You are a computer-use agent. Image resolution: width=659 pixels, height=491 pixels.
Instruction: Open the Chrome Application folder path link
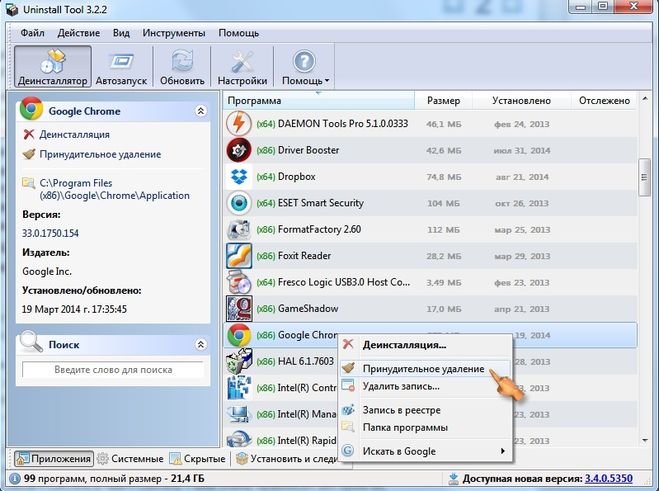pyautogui.click(x=114, y=189)
